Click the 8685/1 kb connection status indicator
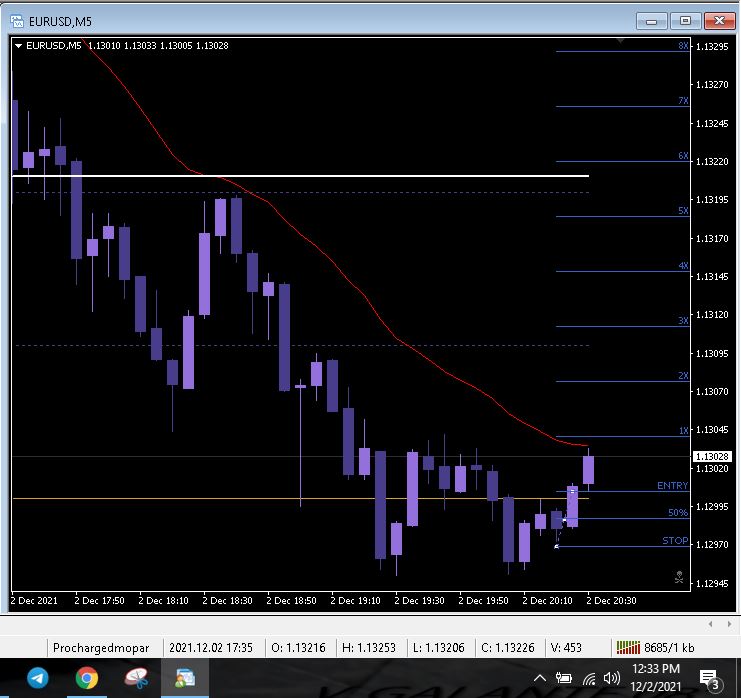The height and width of the screenshot is (698, 741). coord(655,647)
